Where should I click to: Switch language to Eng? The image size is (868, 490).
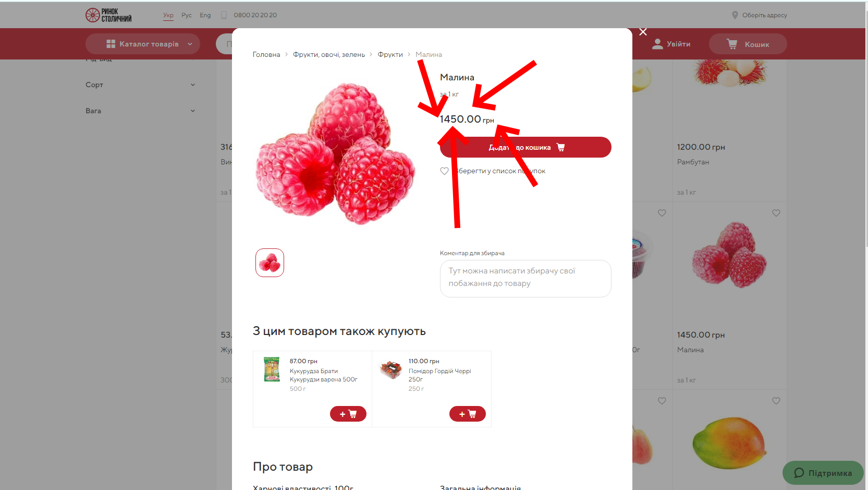tap(205, 15)
